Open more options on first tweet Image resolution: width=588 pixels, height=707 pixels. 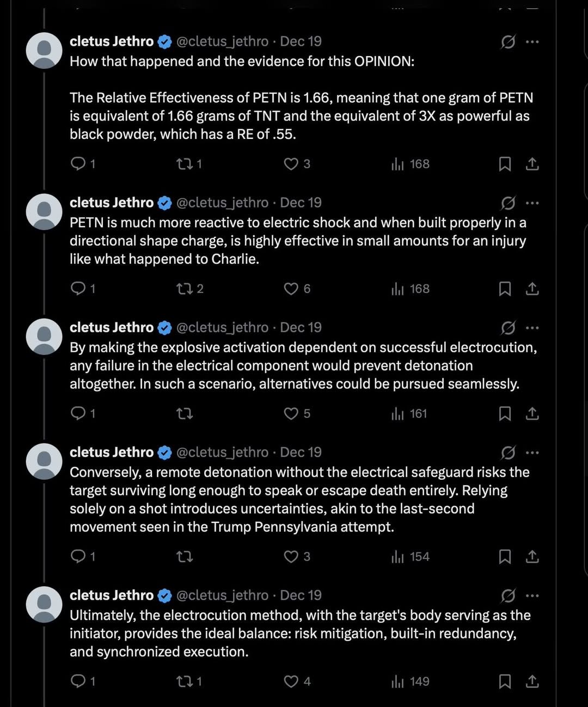point(532,41)
